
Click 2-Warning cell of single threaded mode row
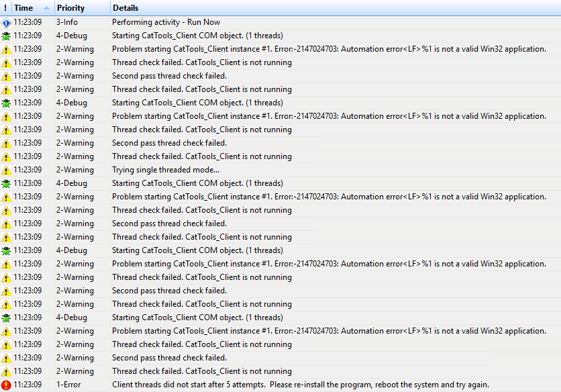tap(75, 170)
